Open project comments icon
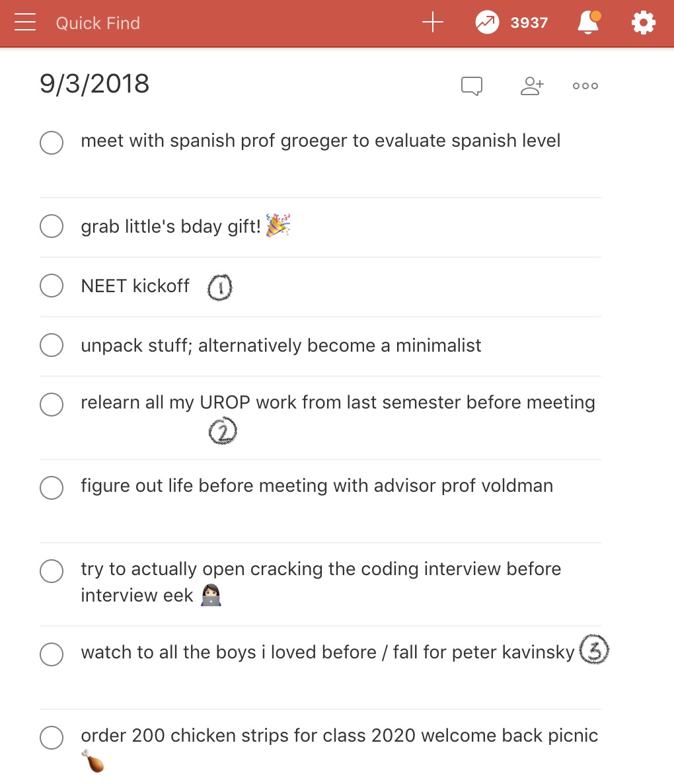674x784 pixels. (472, 86)
